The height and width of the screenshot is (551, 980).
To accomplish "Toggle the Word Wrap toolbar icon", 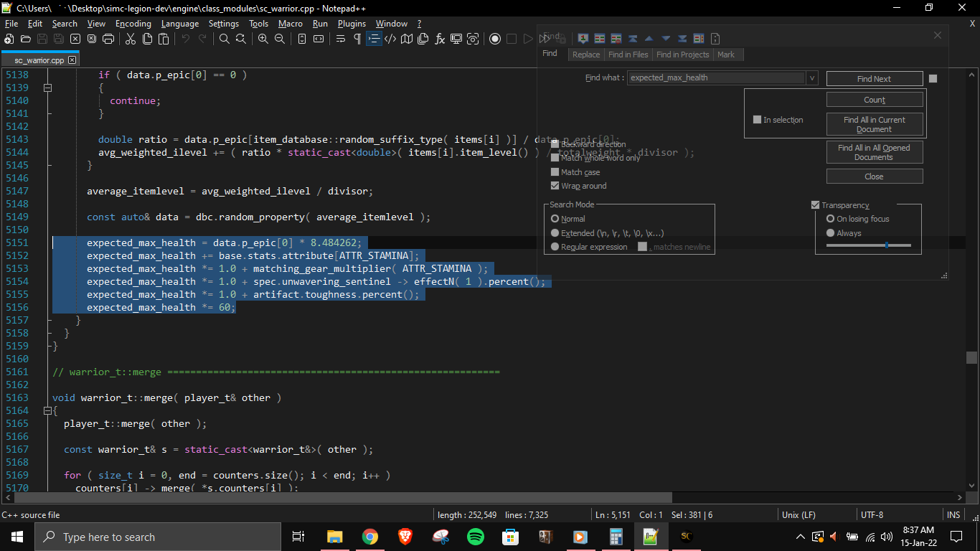I will pyautogui.click(x=341, y=39).
